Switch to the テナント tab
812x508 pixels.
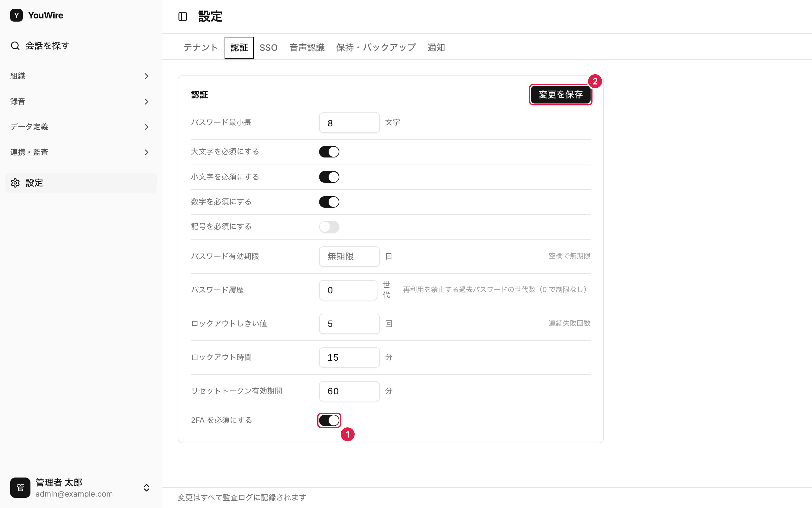pos(201,47)
